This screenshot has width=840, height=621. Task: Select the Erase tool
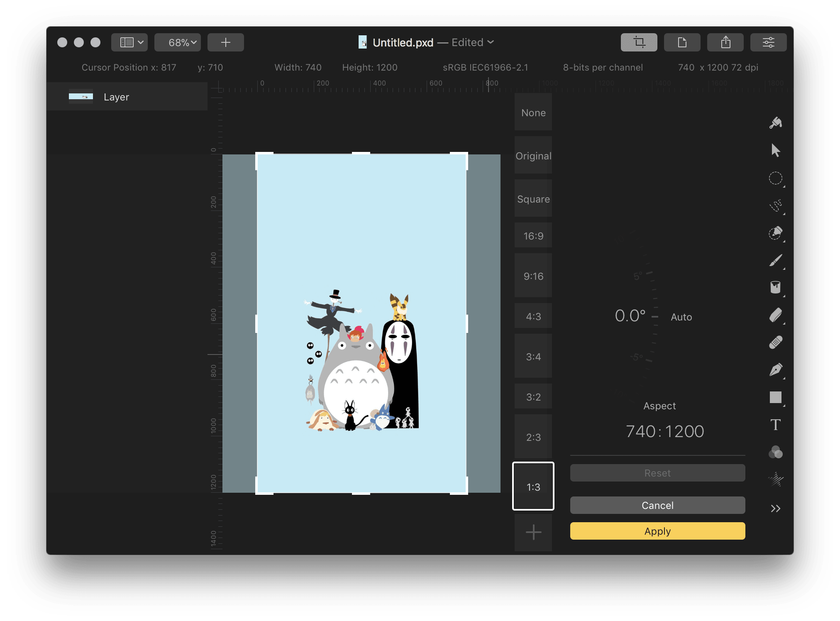[775, 315]
